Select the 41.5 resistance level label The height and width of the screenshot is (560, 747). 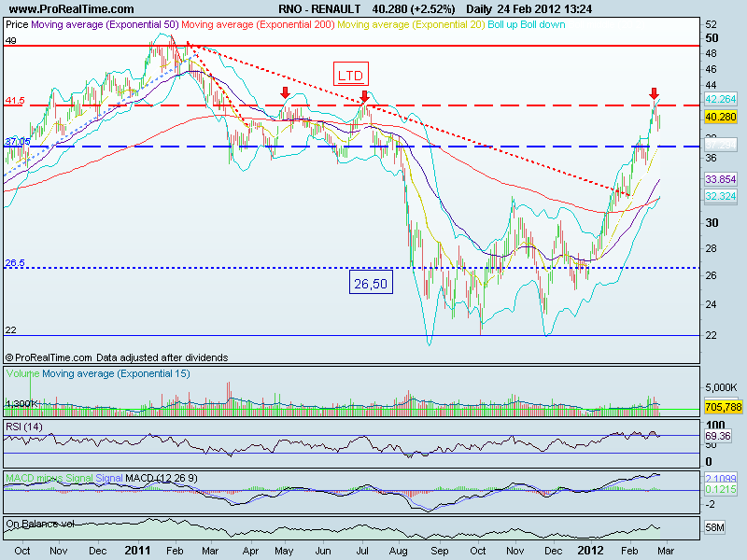pos(15,101)
